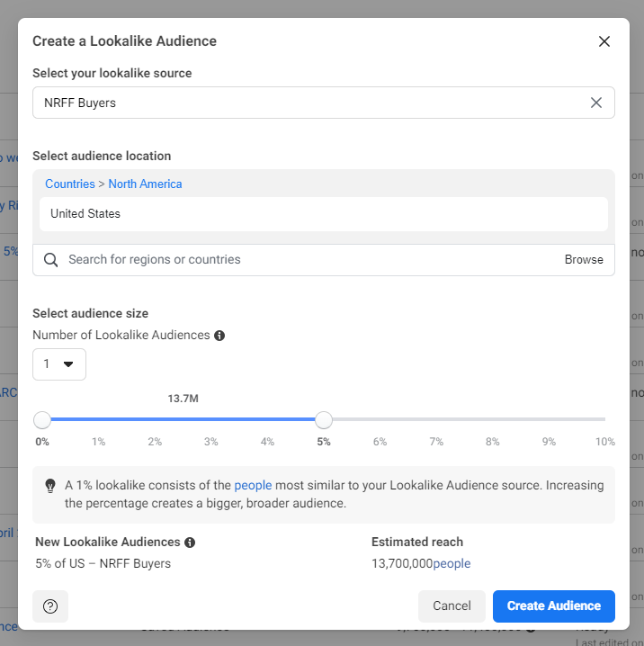Click the people link in the tip text
The image size is (644, 646).
coord(253,485)
